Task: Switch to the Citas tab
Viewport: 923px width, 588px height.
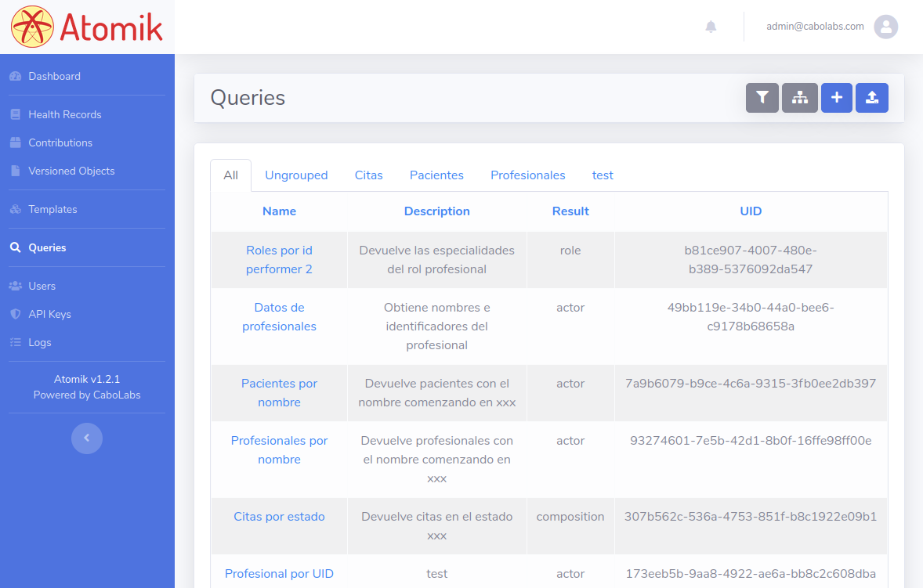Action: click(x=368, y=175)
